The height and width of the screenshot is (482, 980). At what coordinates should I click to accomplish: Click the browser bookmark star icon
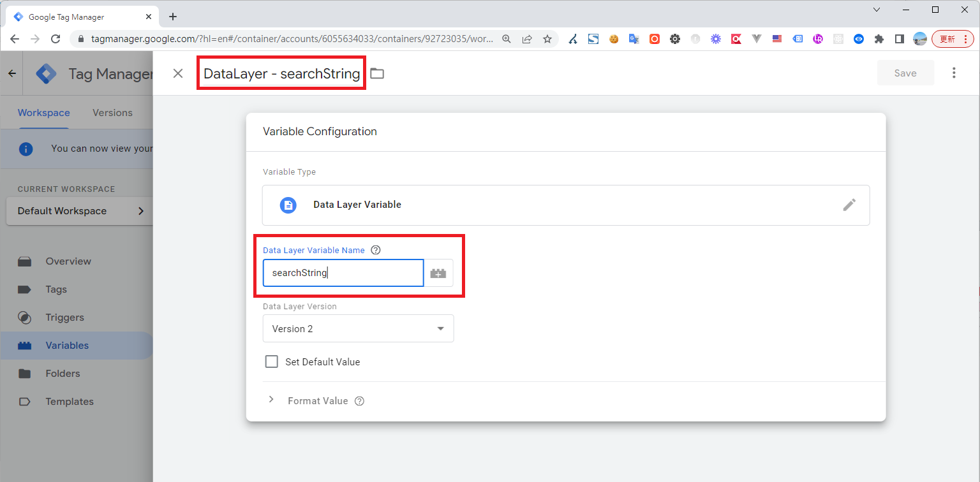[547, 39]
